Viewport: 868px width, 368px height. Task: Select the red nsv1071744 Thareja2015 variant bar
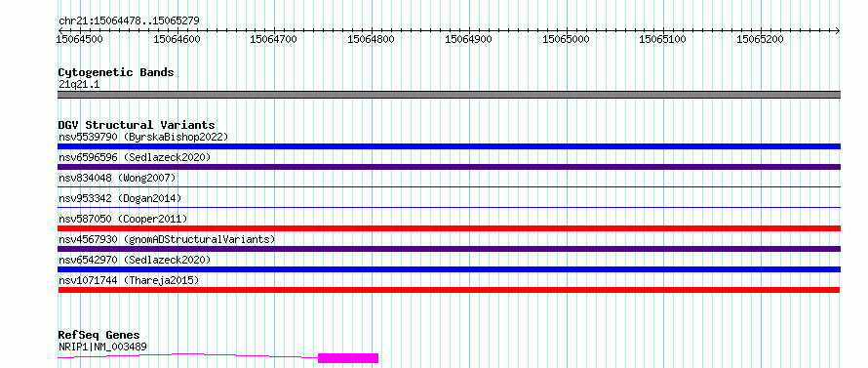pyautogui.click(x=449, y=290)
